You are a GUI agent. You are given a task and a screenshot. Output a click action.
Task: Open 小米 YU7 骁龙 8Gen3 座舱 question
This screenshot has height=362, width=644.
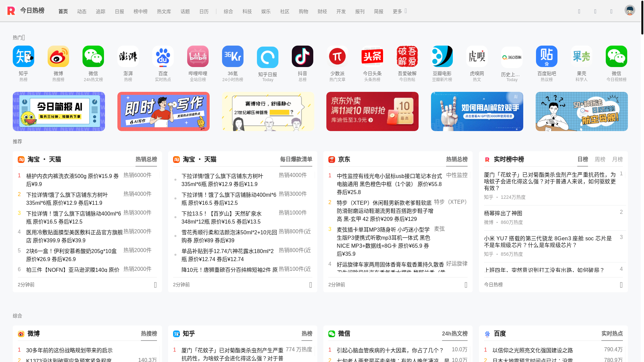pyautogui.click(x=548, y=242)
